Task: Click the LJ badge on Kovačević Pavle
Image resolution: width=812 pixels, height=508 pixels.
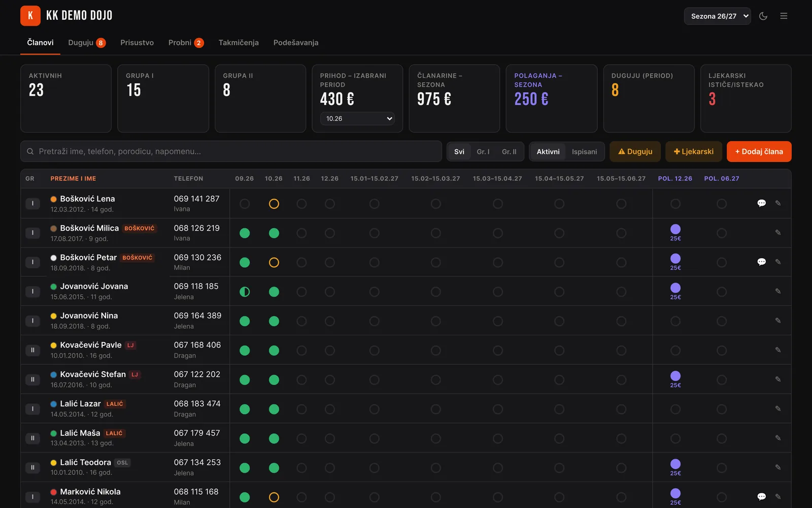Action: click(130, 345)
